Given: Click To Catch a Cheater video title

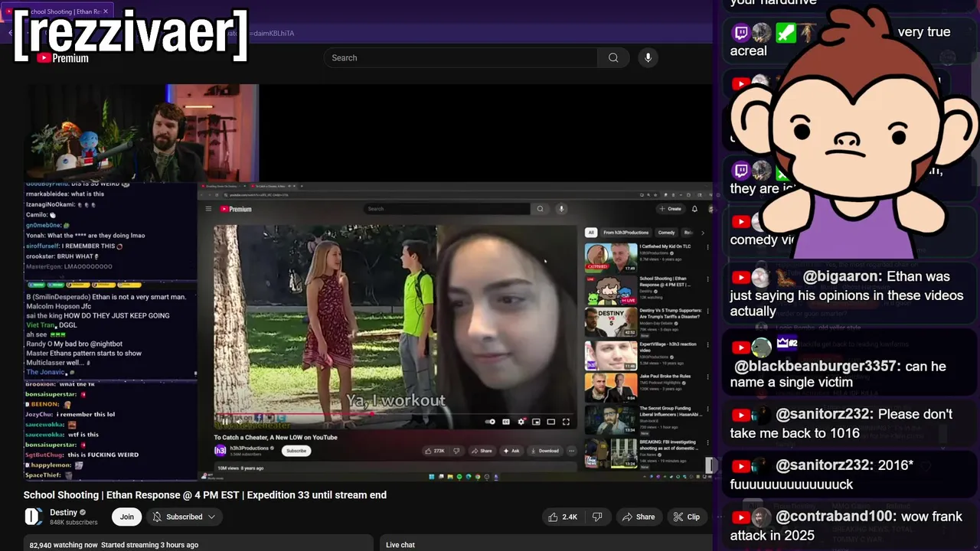Looking at the screenshot, I should pyautogui.click(x=276, y=438).
